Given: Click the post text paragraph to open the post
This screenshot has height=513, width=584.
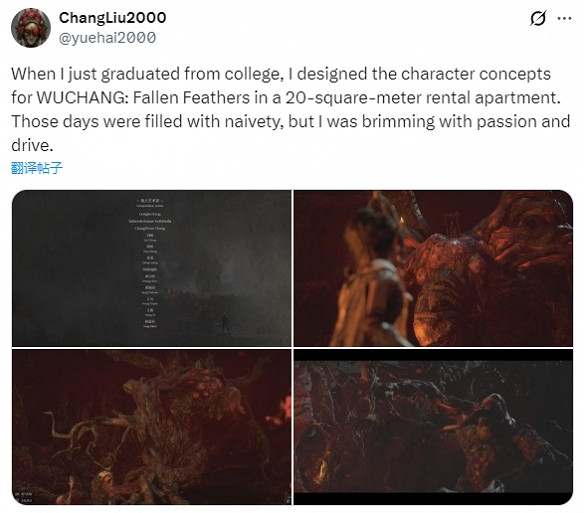Looking at the screenshot, I should pos(291,109).
